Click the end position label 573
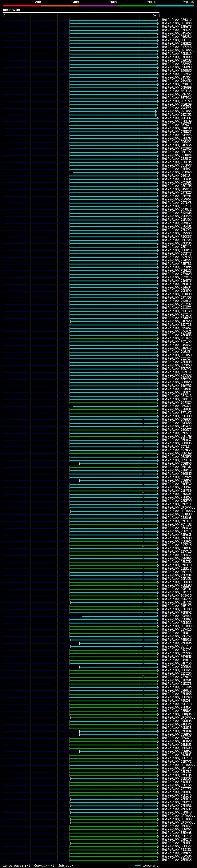The image size is (197, 868). click(x=155, y=15)
